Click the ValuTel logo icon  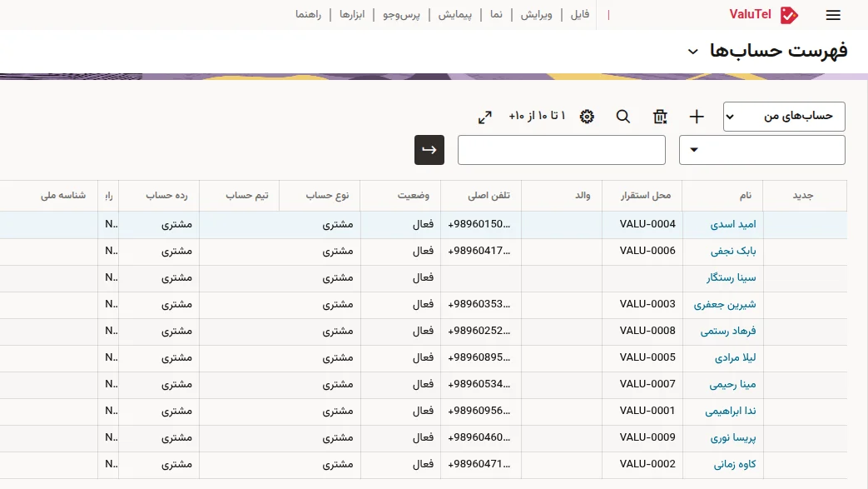(789, 15)
